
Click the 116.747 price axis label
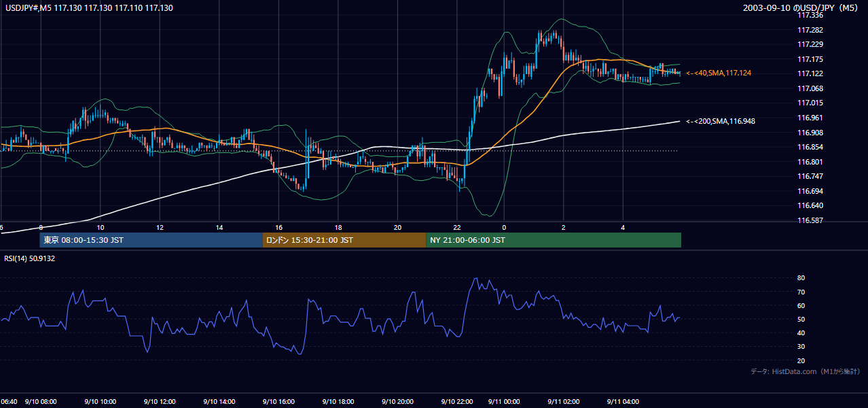coord(810,176)
